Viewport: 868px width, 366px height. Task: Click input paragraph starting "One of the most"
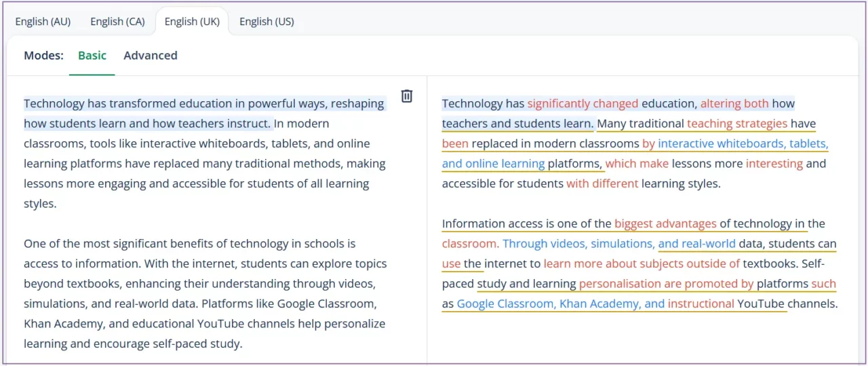tap(203, 293)
